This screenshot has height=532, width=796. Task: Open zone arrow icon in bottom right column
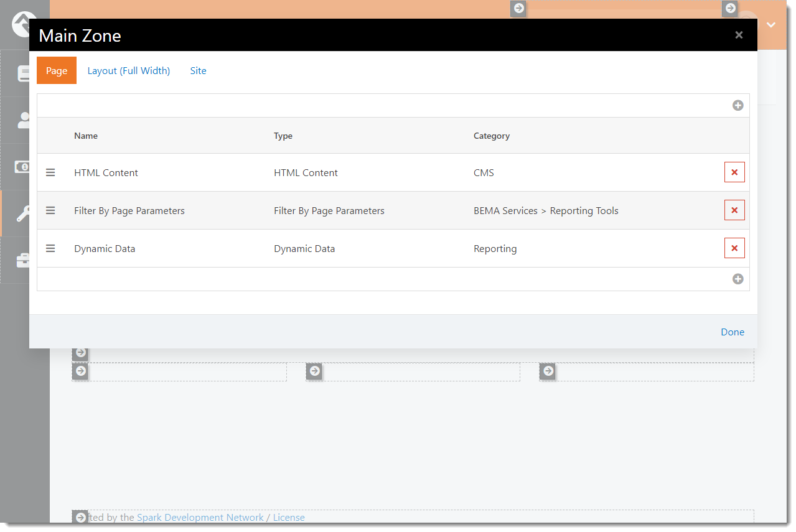[548, 371]
